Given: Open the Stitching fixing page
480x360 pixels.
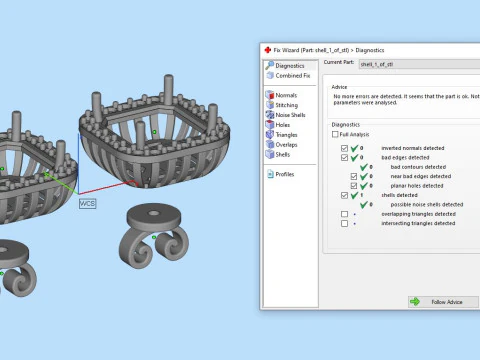Looking at the screenshot, I should 286,105.
